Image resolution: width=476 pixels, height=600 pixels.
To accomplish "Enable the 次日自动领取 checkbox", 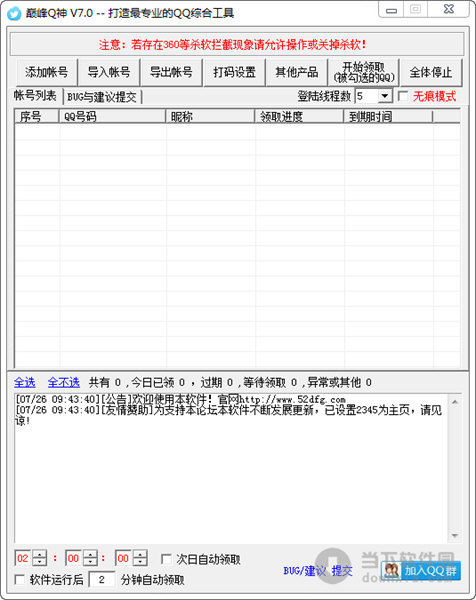I will pyautogui.click(x=166, y=559).
